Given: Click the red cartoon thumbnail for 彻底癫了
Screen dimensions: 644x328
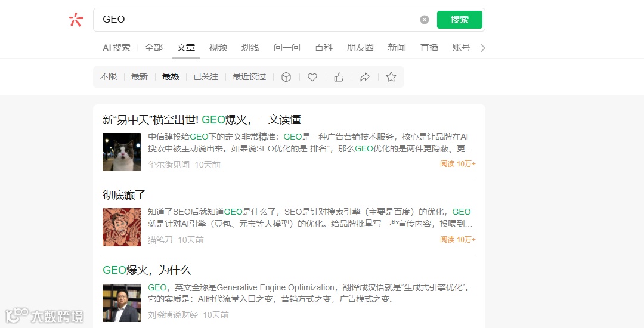Looking at the screenshot, I should point(122,227).
